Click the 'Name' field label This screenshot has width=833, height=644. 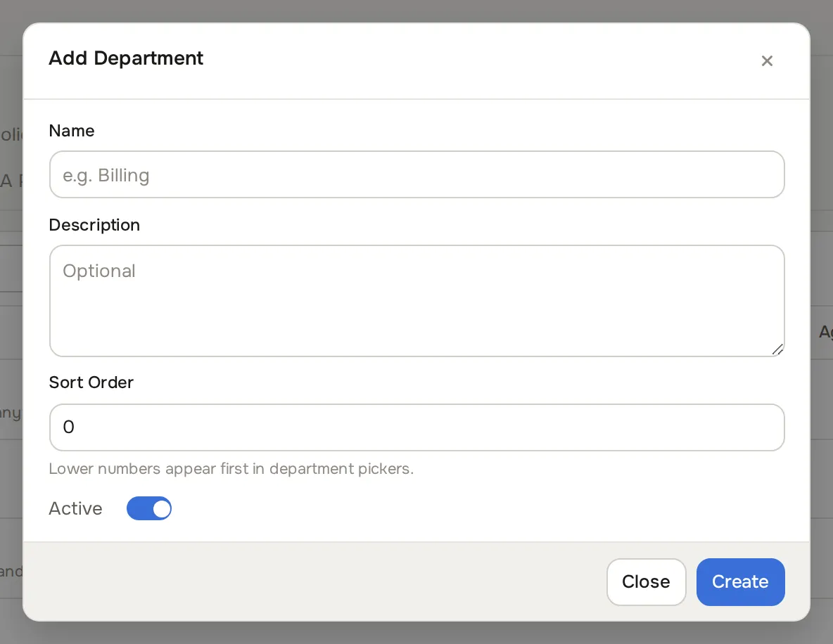72,131
